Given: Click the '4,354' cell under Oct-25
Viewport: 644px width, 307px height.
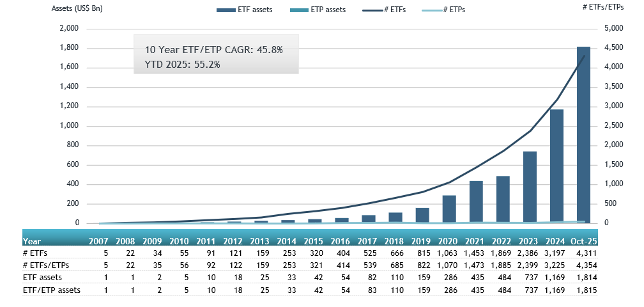Looking at the screenshot, I should pyautogui.click(x=588, y=265).
